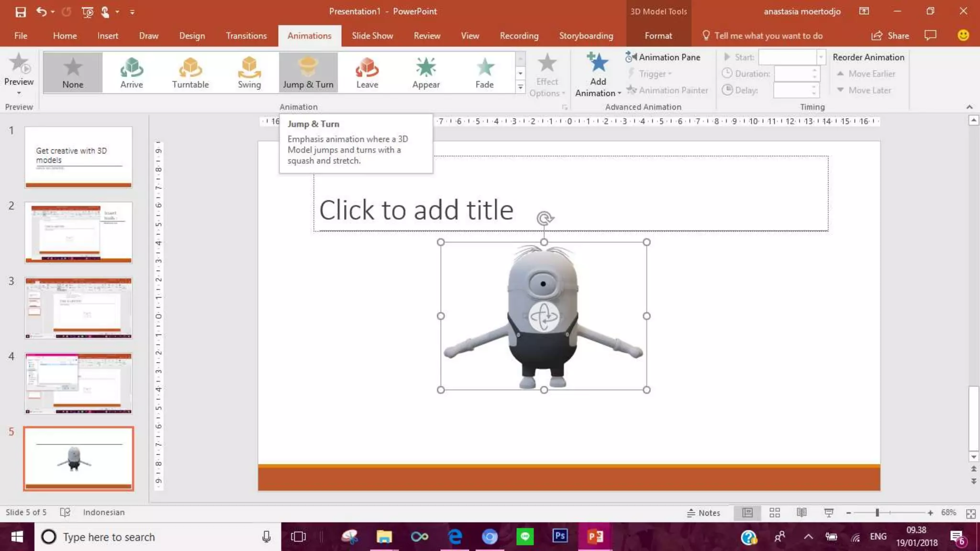This screenshot has height=551, width=980.
Task: Toggle the Notes pane
Action: 703,513
